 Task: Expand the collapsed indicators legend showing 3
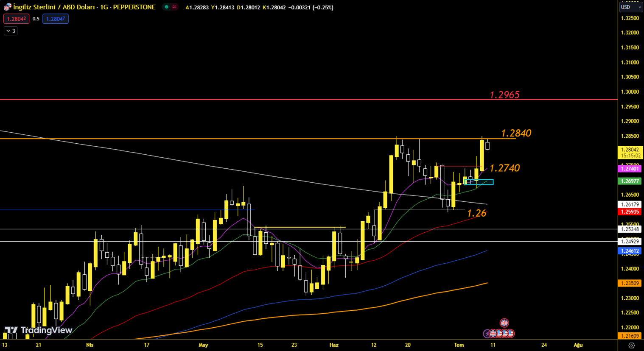click(11, 31)
